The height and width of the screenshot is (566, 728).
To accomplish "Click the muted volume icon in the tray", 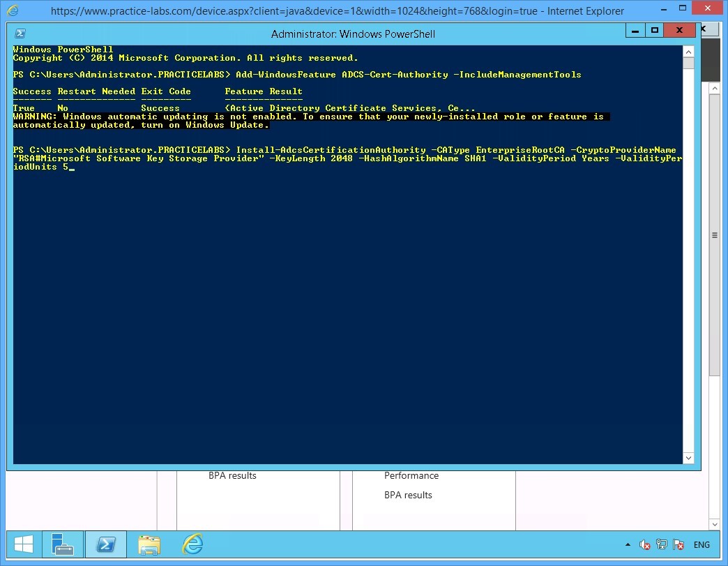I will coord(644,544).
